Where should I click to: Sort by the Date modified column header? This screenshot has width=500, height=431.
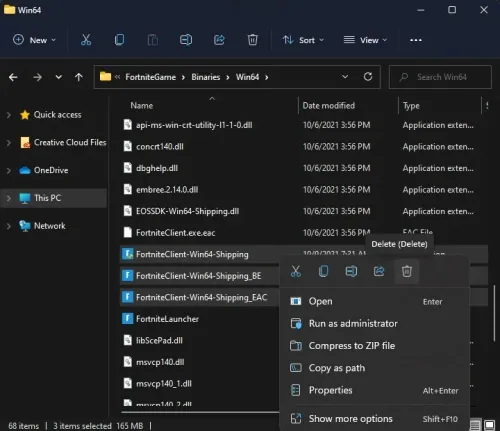pos(329,106)
